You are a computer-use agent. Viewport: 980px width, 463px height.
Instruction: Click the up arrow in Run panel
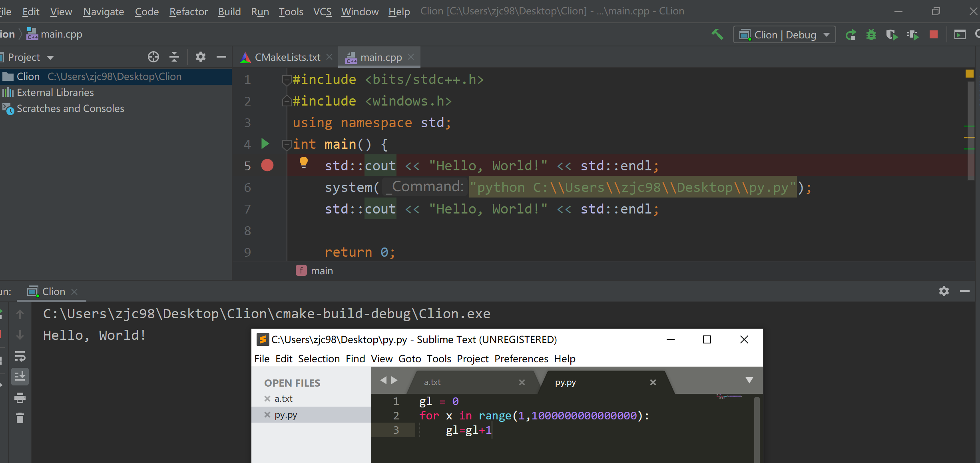20,314
